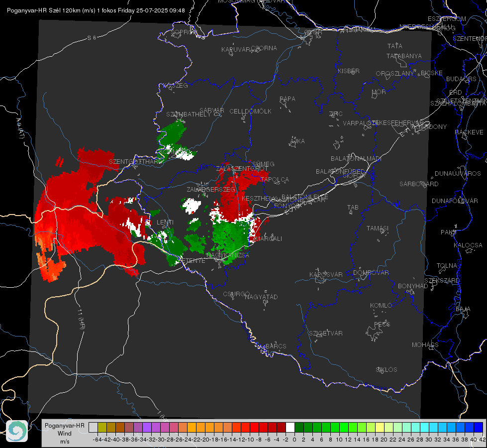
Task: Click the SZEKSZARD city label
Action: click(x=442, y=280)
